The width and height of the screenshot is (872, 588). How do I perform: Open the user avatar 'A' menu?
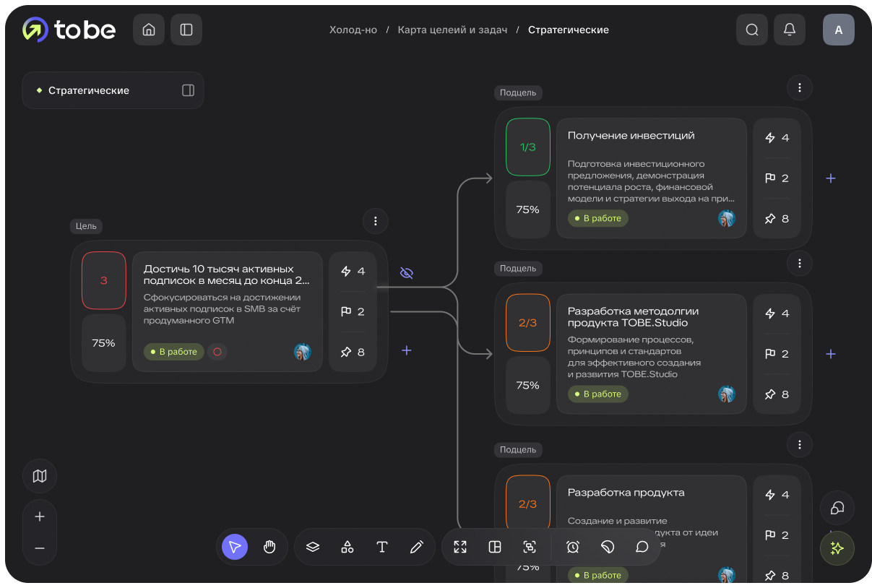pyautogui.click(x=839, y=30)
